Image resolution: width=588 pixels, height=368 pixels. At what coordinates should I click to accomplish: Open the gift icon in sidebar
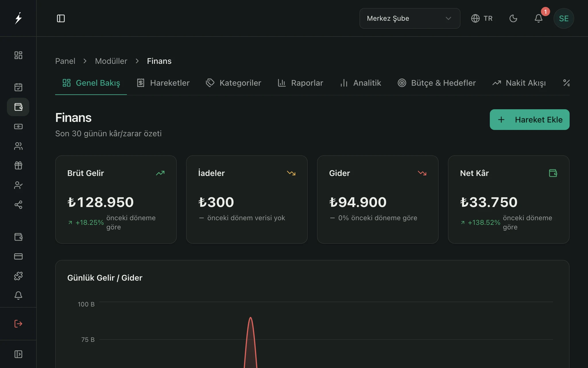point(18,166)
